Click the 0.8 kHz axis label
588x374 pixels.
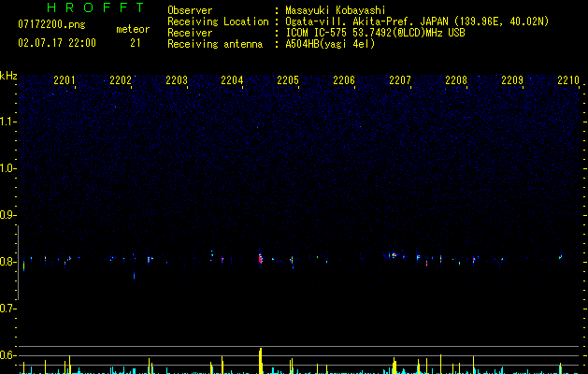pyautogui.click(x=7, y=262)
